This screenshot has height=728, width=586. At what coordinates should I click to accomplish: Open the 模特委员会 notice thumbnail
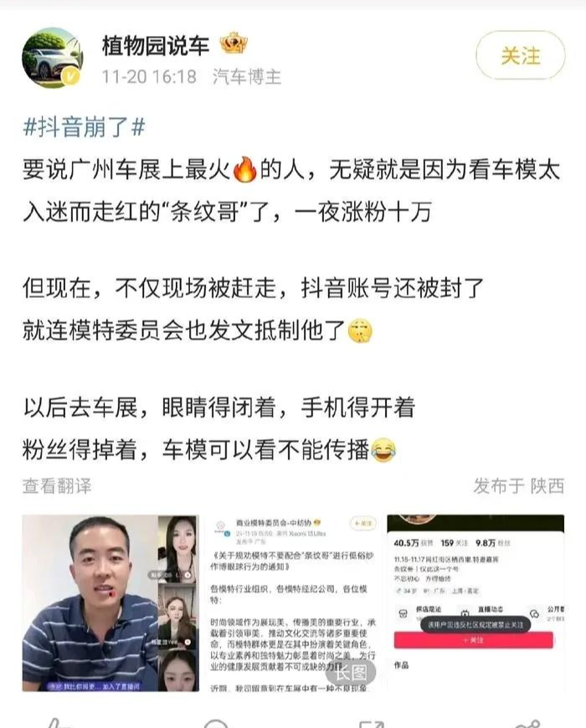pyautogui.click(x=293, y=602)
